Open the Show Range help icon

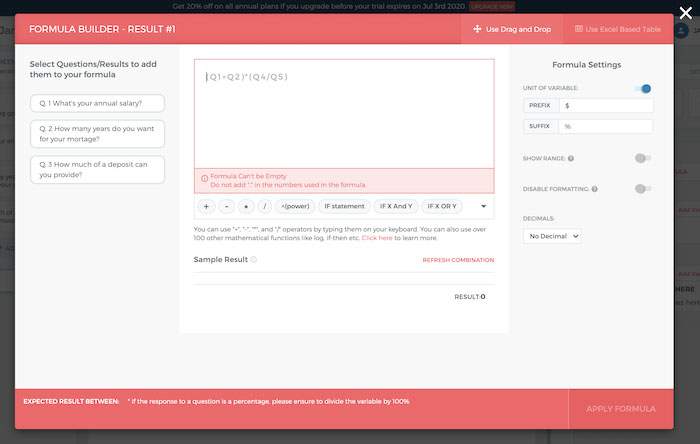pos(571,158)
